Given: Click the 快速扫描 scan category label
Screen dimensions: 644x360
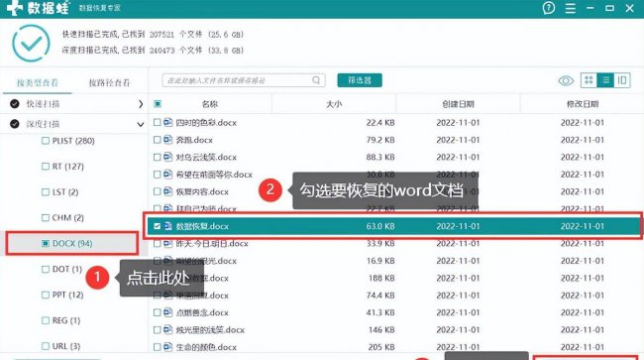Looking at the screenshot, I should 44,104.
